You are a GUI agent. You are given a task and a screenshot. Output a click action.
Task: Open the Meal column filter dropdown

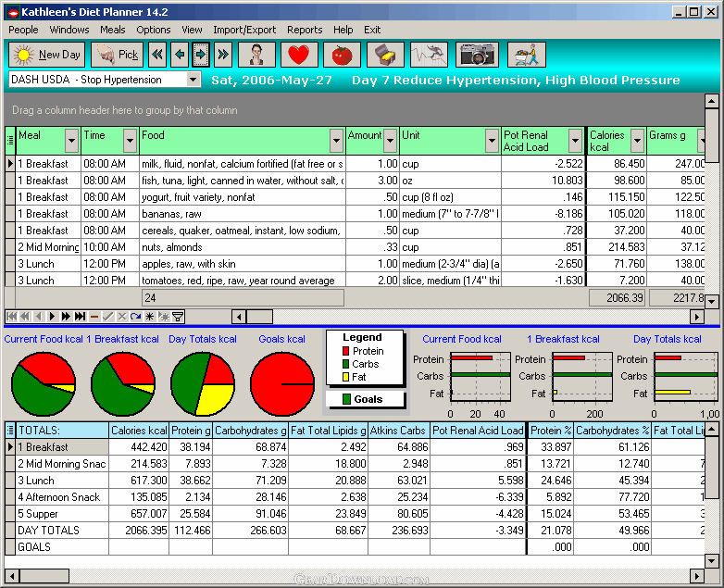[71, 141]
